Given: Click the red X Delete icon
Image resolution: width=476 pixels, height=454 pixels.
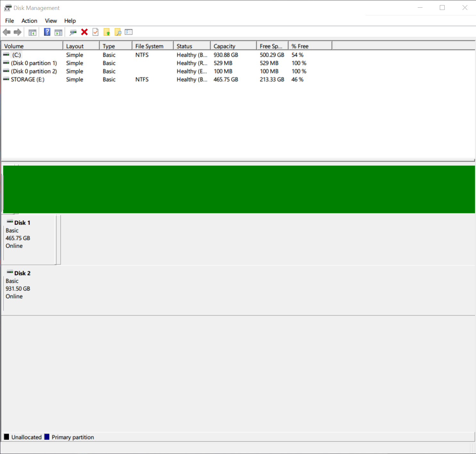Looking at the screenshot, I should click(x=84, y=32).
